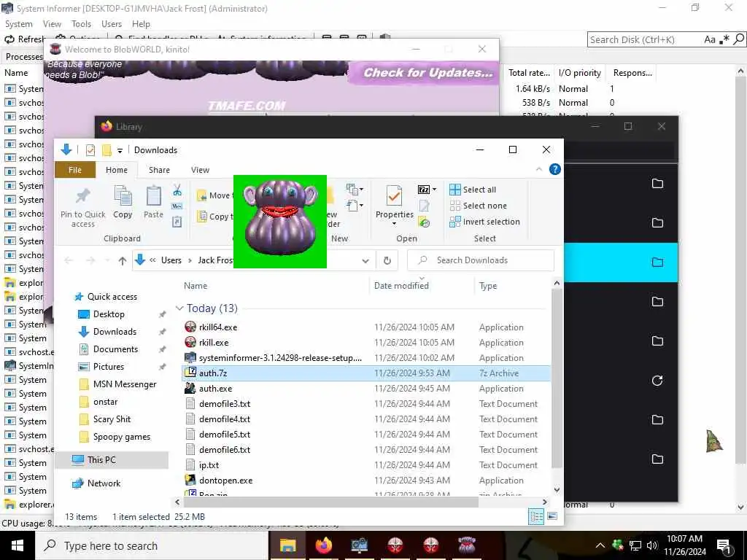Open Windows Start menu
Image resolution: width=747 pixels, height=560 pixels.
point(18,545)
